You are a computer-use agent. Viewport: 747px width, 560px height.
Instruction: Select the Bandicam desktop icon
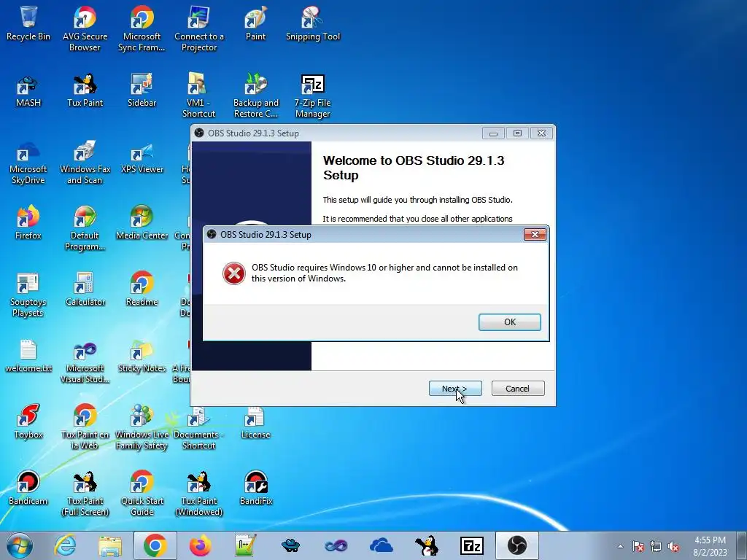28,488
